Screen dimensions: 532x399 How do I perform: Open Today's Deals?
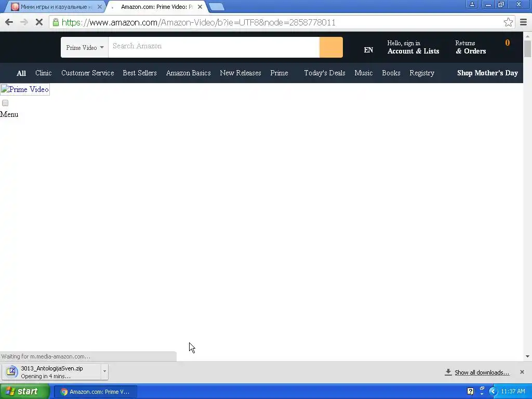325,73
